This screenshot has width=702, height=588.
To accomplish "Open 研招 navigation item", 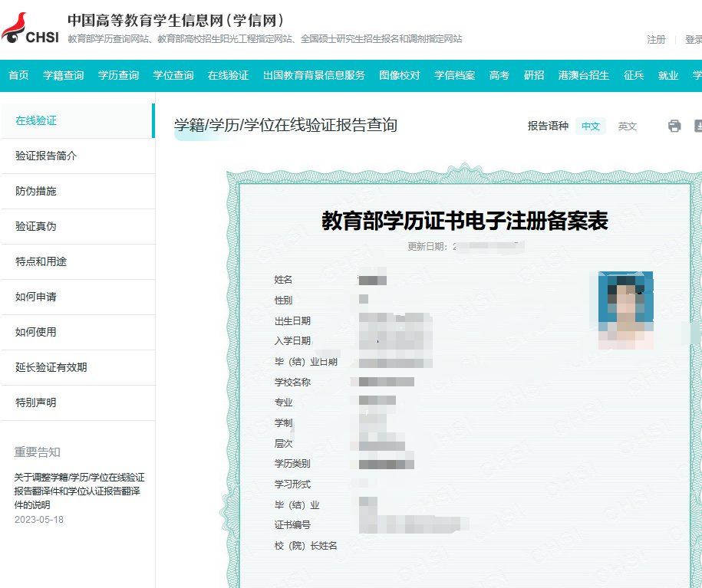I will tap(534, 75).
